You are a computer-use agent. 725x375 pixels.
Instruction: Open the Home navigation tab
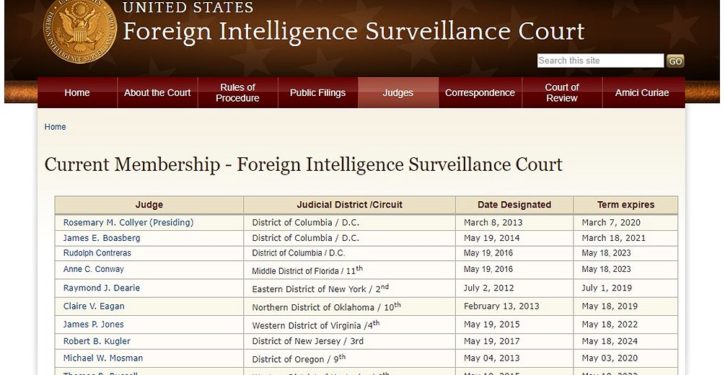(77, 92)
